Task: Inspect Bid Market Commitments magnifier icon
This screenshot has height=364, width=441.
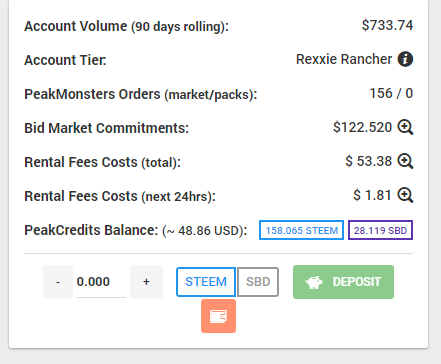Action: tap(405, 127)
